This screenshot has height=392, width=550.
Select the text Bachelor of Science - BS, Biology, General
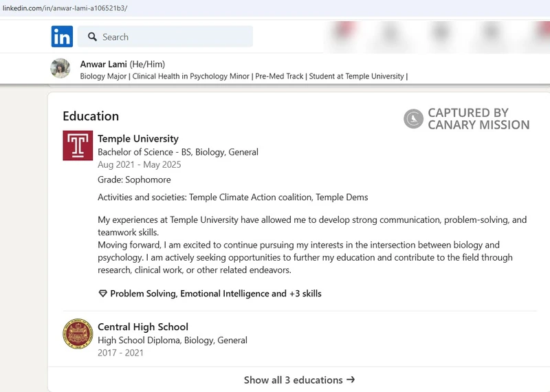point(178,152)
